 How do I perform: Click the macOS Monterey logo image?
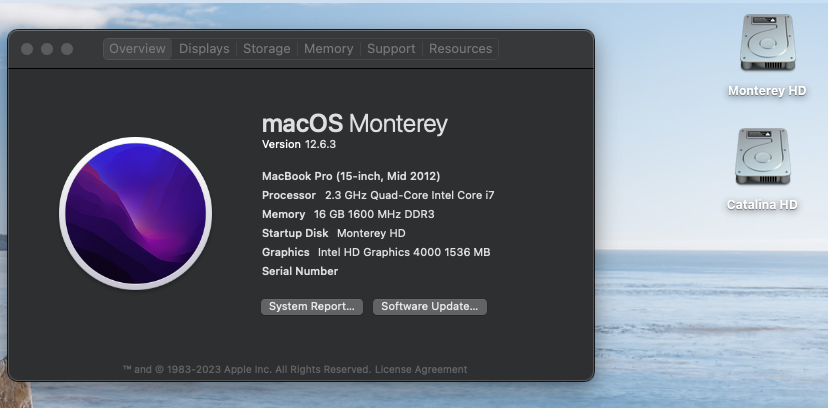coord(136,213)
